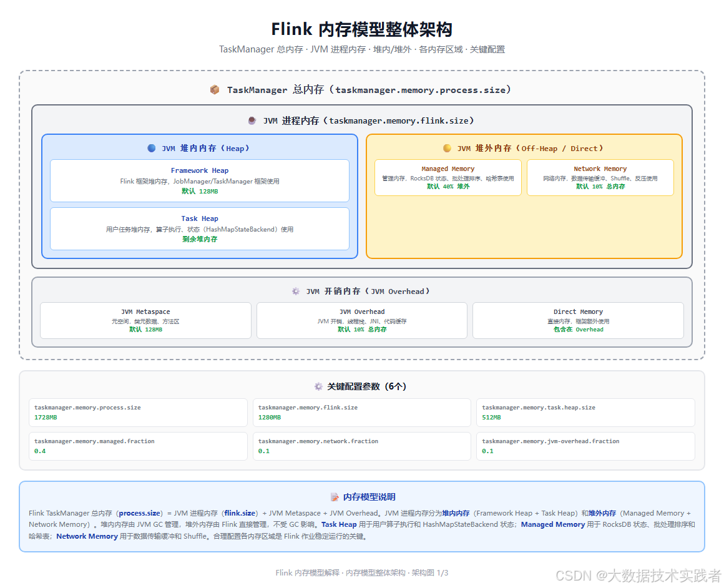Screen dimensions: 724x588
Task: Click the 1280MB value
Action: (269, 417)
